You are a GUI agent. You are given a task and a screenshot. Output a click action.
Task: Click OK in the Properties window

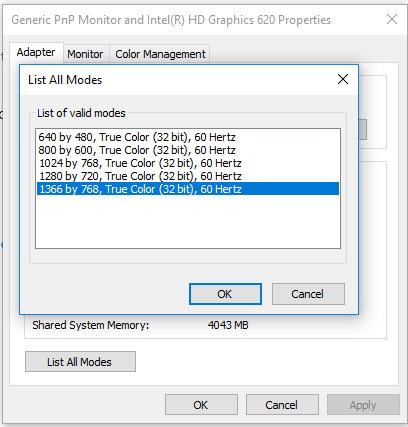pos(201,405)
